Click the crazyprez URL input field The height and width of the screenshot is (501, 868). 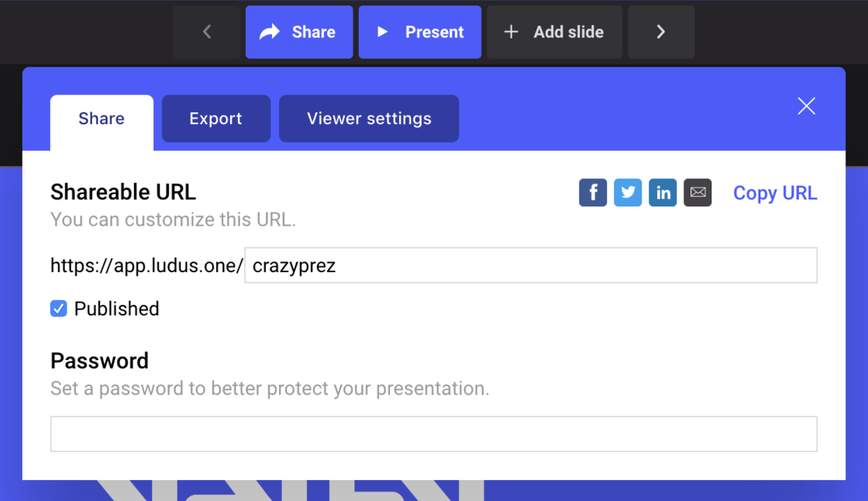530,266
